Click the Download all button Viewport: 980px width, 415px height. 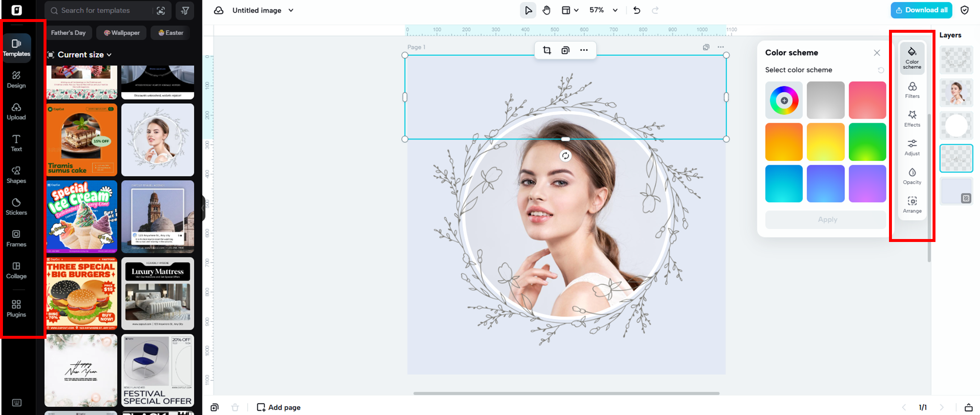(x=921, y=10)
